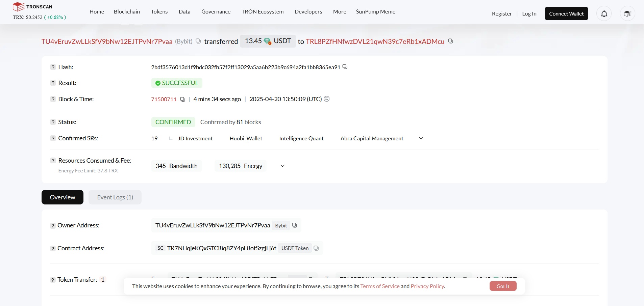Screen dimensions: 644x306
Task: Open contract address TR7NHqjeKQxGTCi8q8ZY4pL8otSzgjLj6t
Action: 222,248
